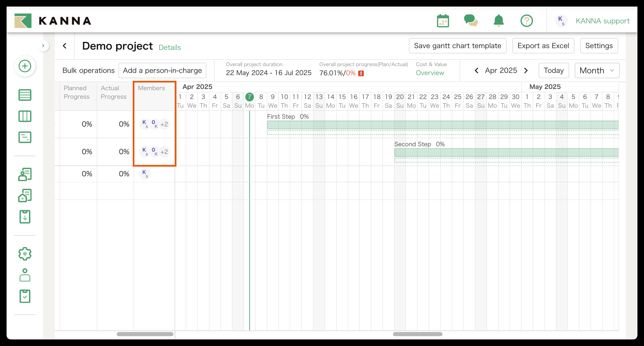This screenshot has width=644, height=346.
Task: Open the board columns sidebar icon
Action: pyautogui.click(x=25, y=116)
